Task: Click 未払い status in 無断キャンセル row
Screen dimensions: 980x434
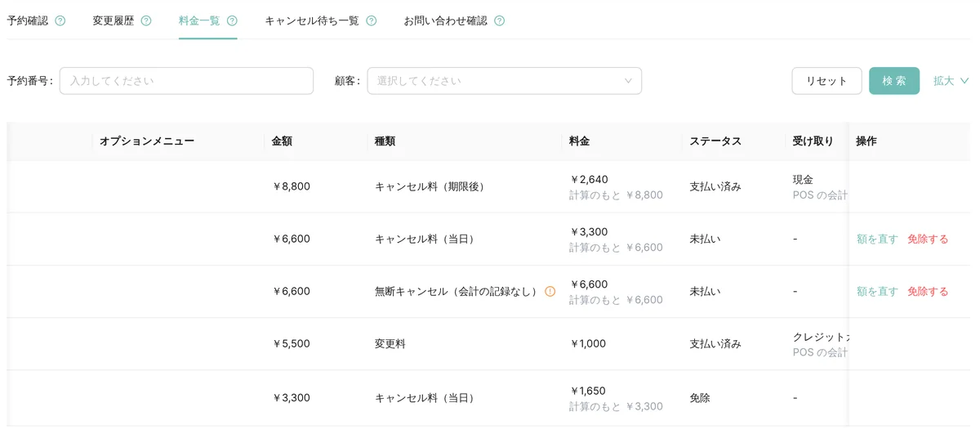Action: point(705,292)
